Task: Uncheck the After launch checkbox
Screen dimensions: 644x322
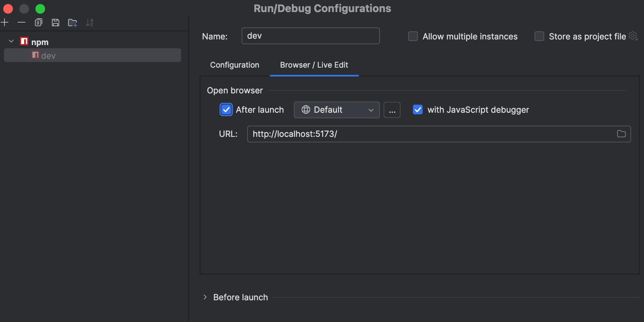Action: pos(226,110)
